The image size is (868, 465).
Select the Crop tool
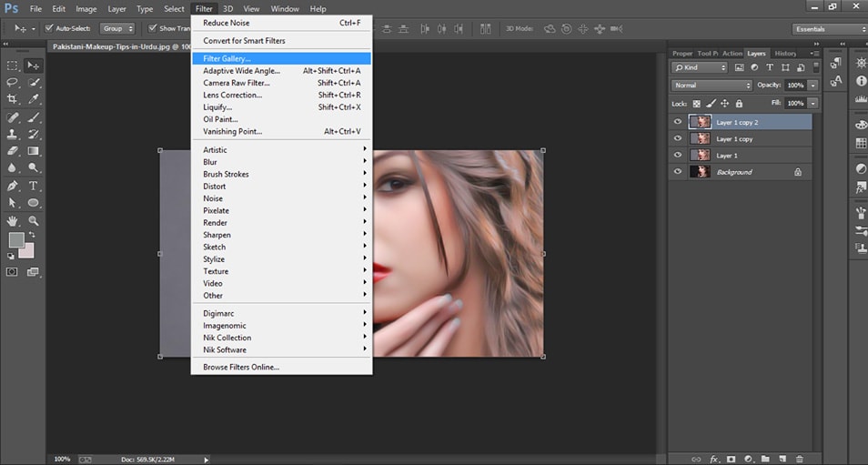coord(13,99)
